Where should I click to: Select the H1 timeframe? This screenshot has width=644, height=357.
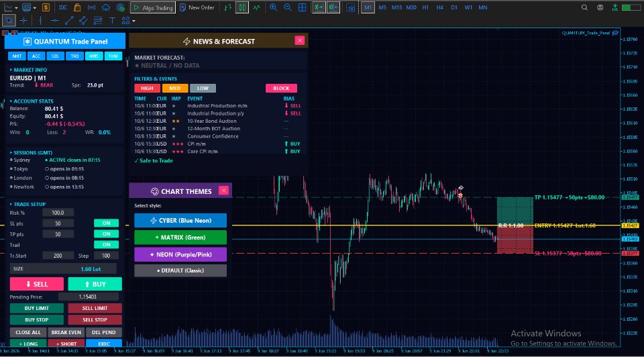425,7
